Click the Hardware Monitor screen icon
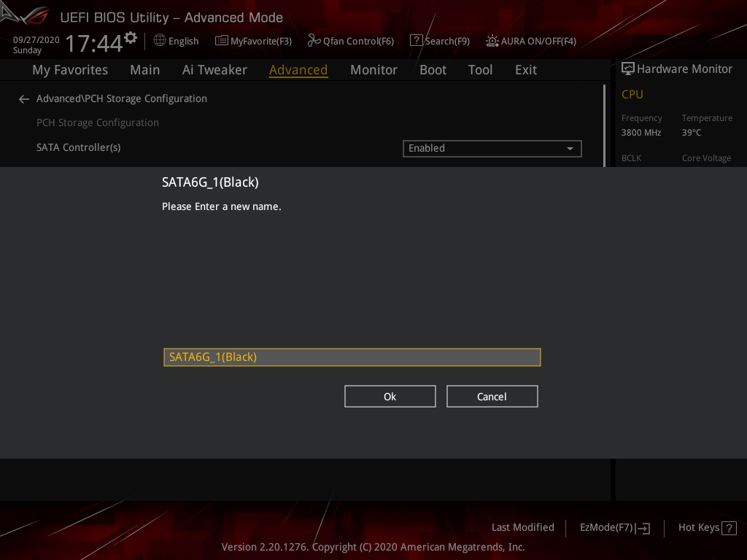This screenshot has height=560, width=747. (x=628, y=69)
